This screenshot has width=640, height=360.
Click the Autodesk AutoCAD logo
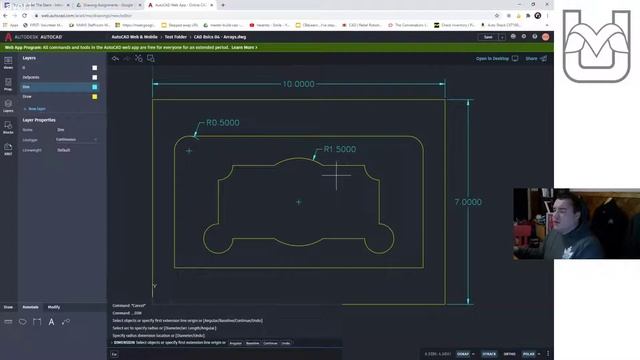coord(34,37)
